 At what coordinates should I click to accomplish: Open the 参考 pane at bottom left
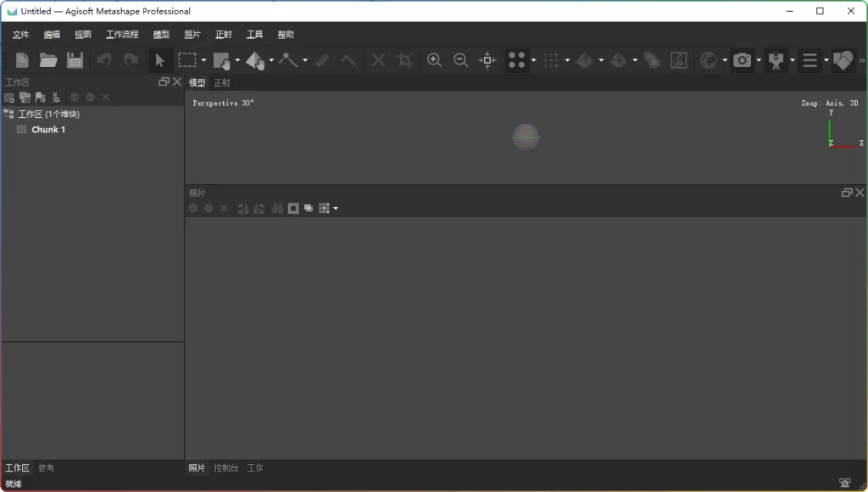pos(47,467)
